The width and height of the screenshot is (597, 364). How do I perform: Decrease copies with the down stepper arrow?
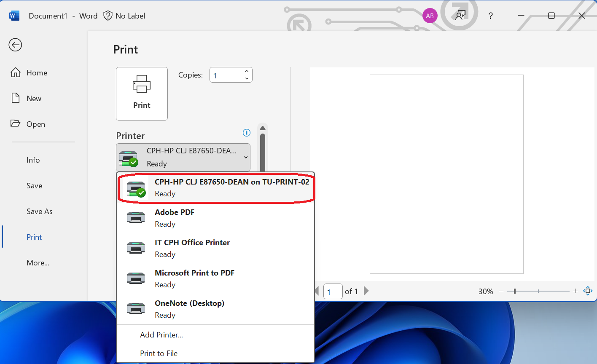(x=247, y=78)
